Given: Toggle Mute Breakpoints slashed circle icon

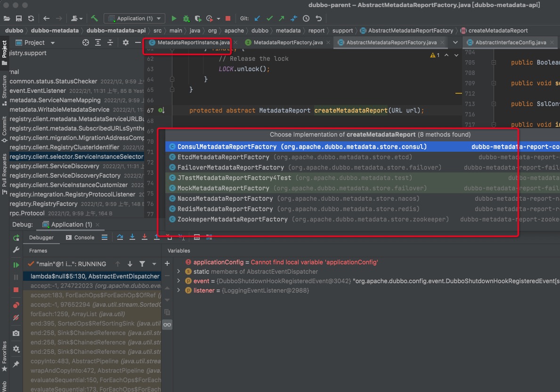Looking at the screenshot, I should 16,318.
